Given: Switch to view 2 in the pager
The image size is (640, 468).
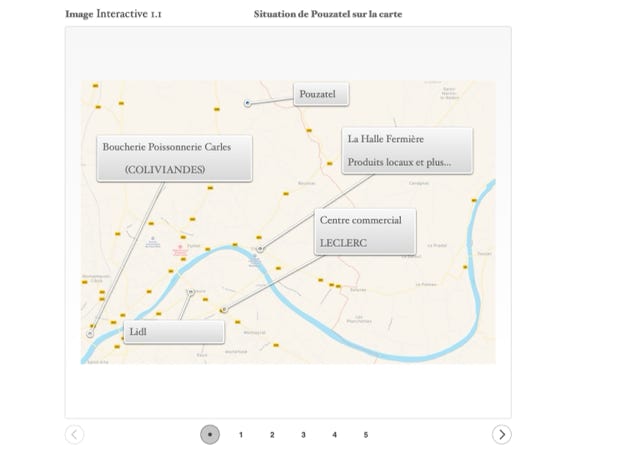Looking at the screenshot, I should pyautogui.click(x=272, y=435).
